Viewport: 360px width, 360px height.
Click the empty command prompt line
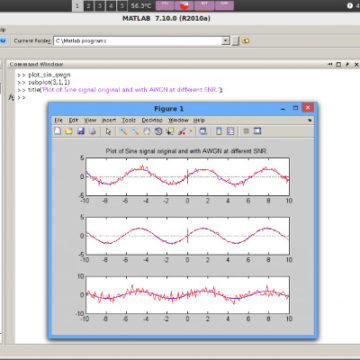tap(21, 98)
